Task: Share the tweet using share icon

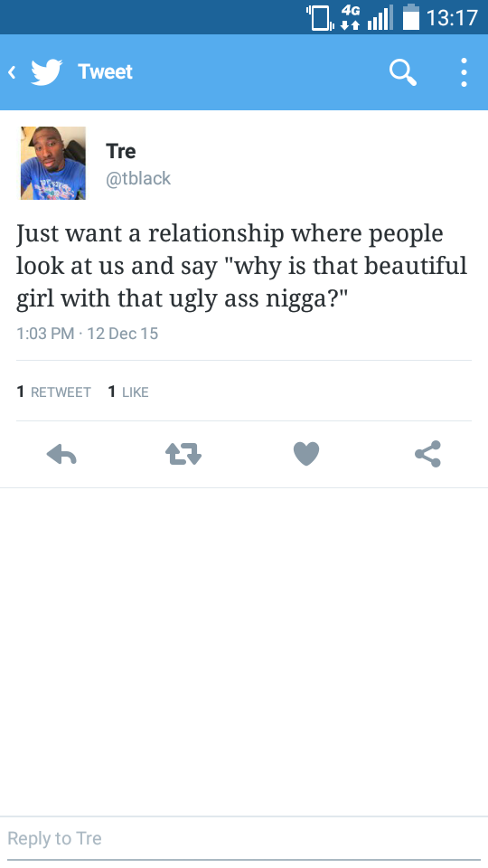Action: 427,454
